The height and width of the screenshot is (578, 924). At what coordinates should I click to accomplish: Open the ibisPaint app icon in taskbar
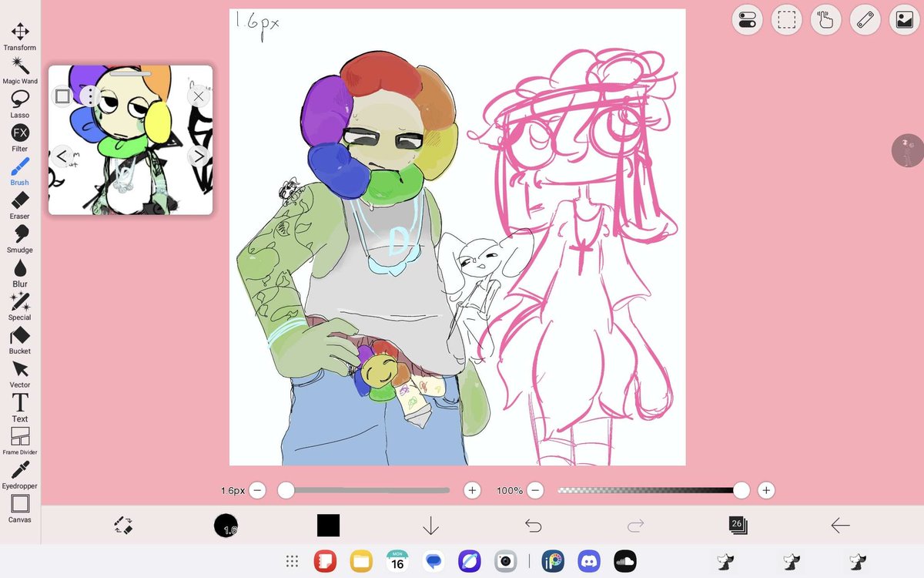[553, 562]
